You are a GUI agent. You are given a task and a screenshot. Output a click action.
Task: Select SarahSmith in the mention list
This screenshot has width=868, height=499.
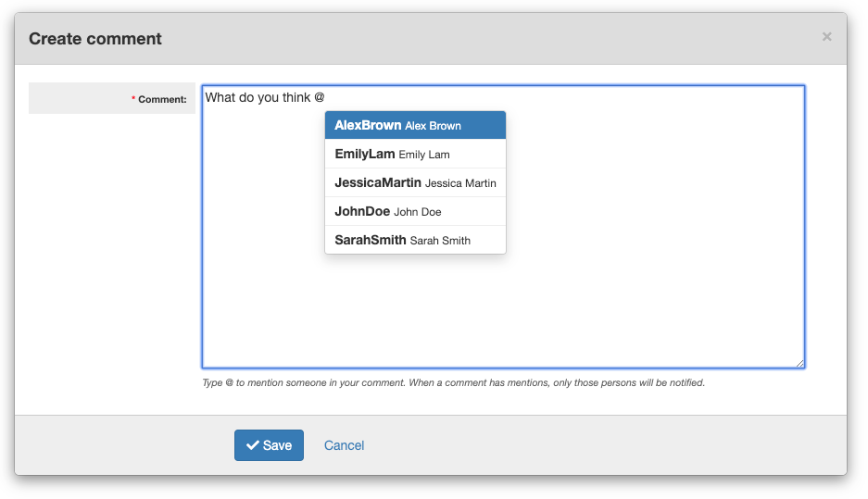coord(415,240)
